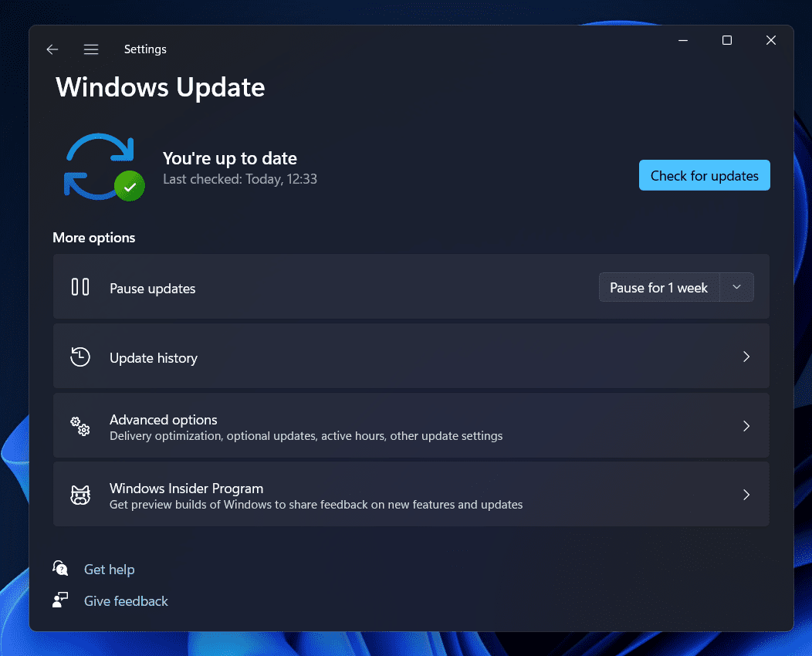Screen dimensions: 812x656
Task: Click the Advanced options gears icon
Action: coord(80,425)
